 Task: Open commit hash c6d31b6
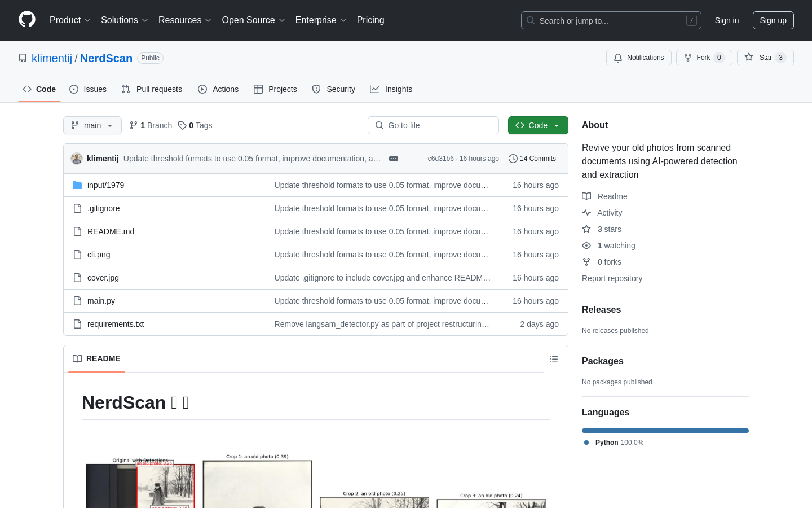440,159
